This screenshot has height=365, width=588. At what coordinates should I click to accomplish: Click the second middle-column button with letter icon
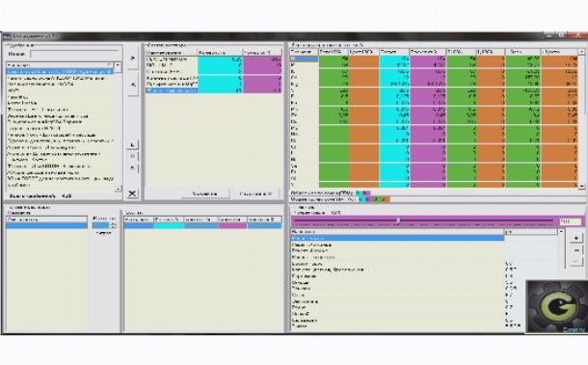pos(133,85)
